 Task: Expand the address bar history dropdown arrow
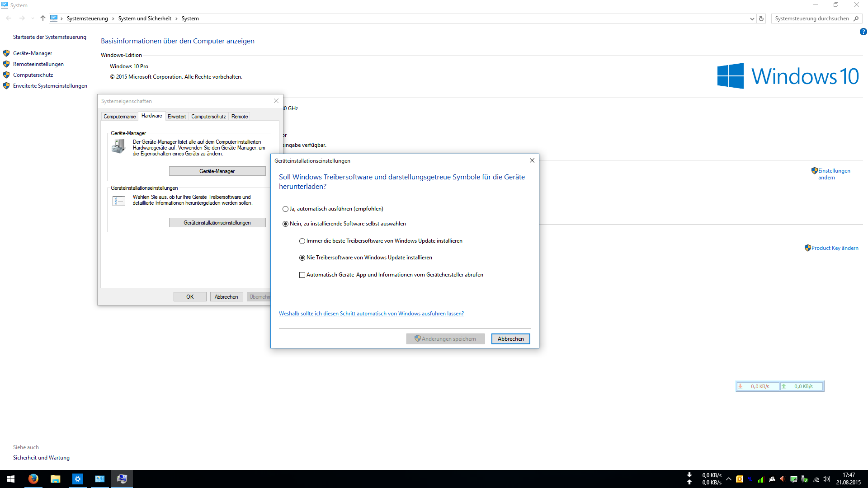pyautogui.click(x=752, y=19)
